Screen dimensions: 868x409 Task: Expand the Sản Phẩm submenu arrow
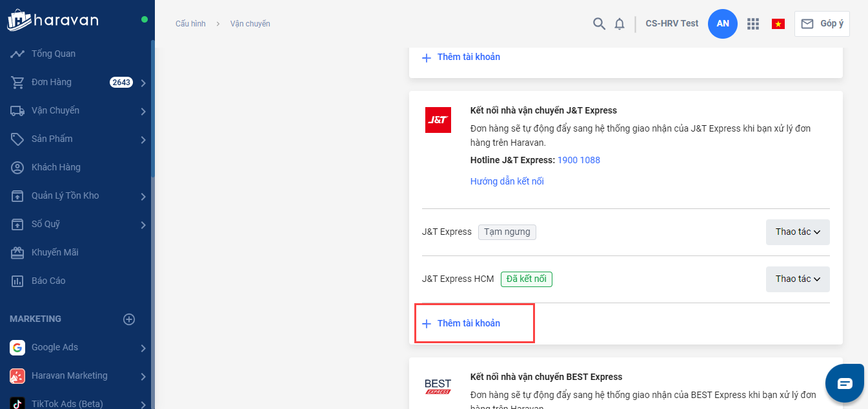point(143,139)
